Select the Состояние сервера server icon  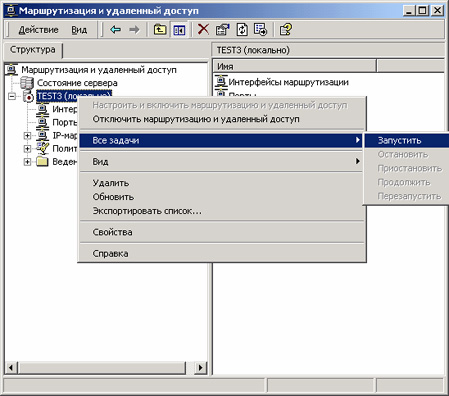[x=27, y=83]
